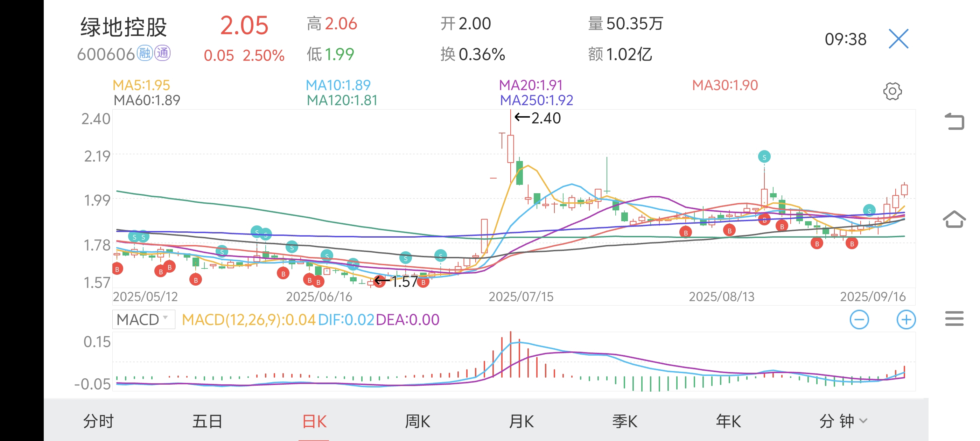This screenshot has width=980, height=441.
Task: Tap the 1.57 low price annotation
Action: click(x=396, y=281)
